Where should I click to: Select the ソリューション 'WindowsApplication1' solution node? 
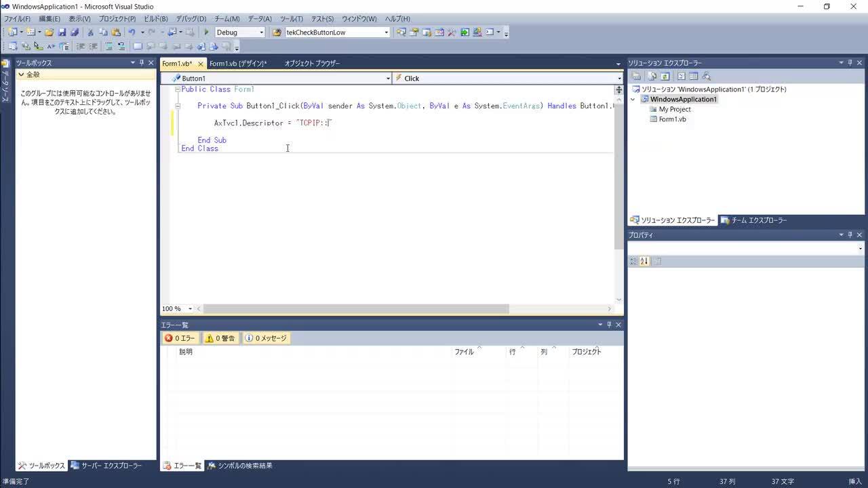[x=714, y=89]
